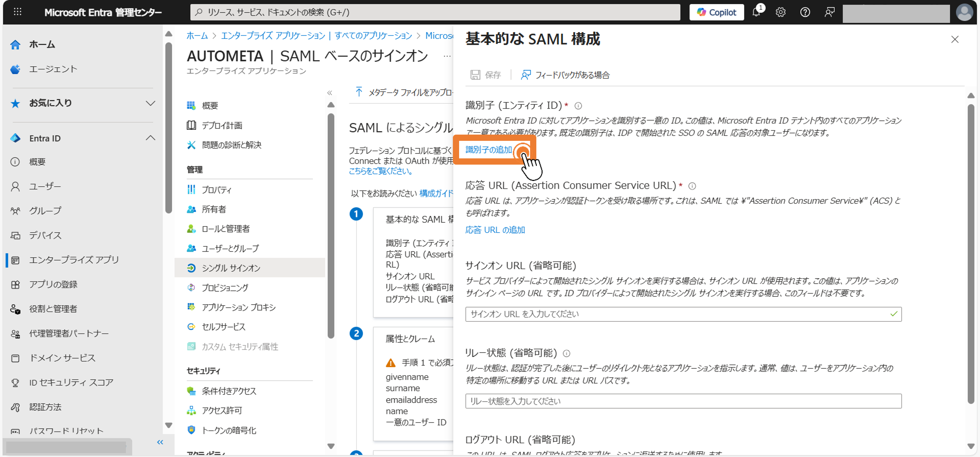This screenshot has height=457, width=980.
Task: Click エンタープライズ アプリケーション breadcrumb link
Action: [317, 35]
